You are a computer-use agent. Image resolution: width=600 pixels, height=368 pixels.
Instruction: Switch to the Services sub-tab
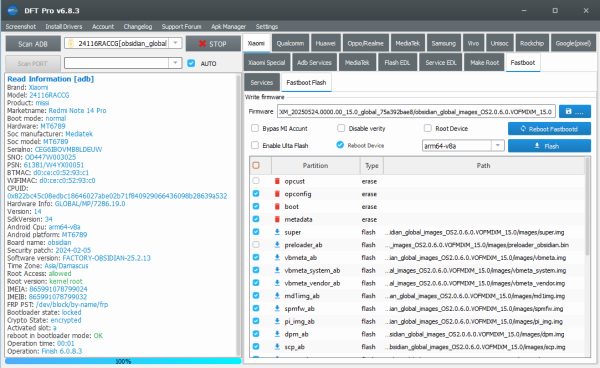(x=262, y=82)
